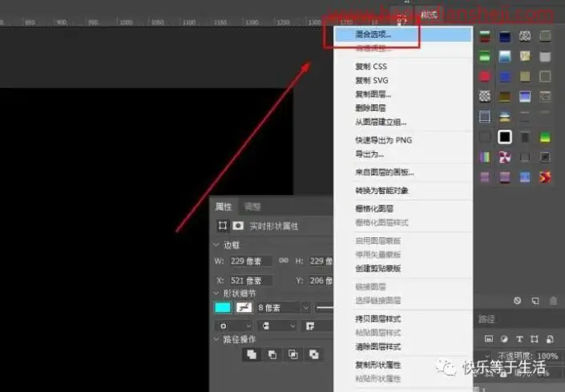This screenshot has height=392, width=565.
Task: Apply the red orange arrow style
Action: click(545, 177)
